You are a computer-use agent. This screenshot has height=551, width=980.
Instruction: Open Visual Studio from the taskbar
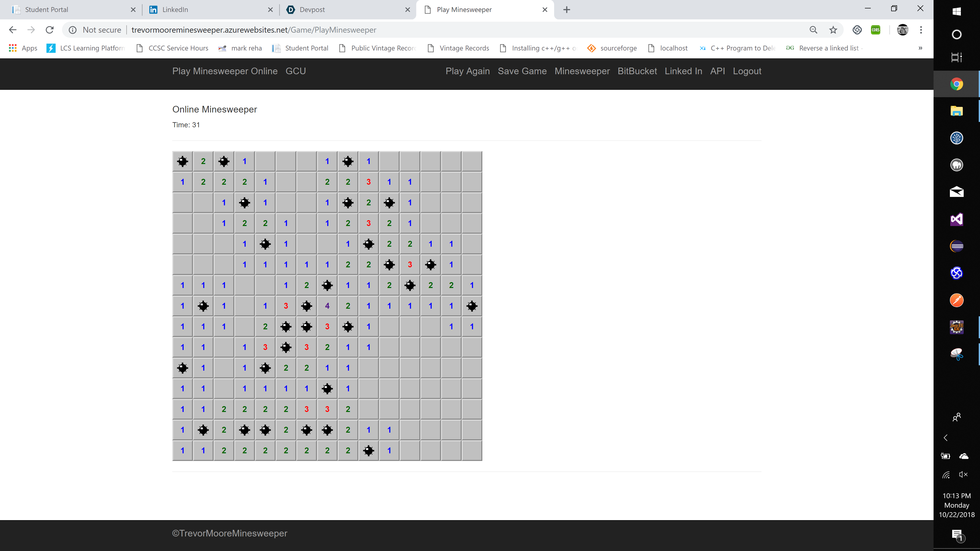957,219
